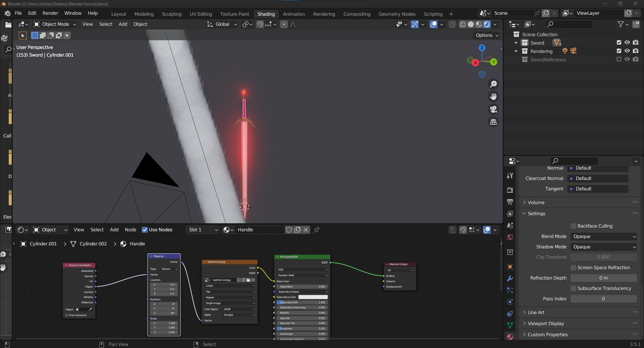This screenshot has width=644, height=348.
Task: Select wireframe viewport shading icon
Action: click(463, 24)
